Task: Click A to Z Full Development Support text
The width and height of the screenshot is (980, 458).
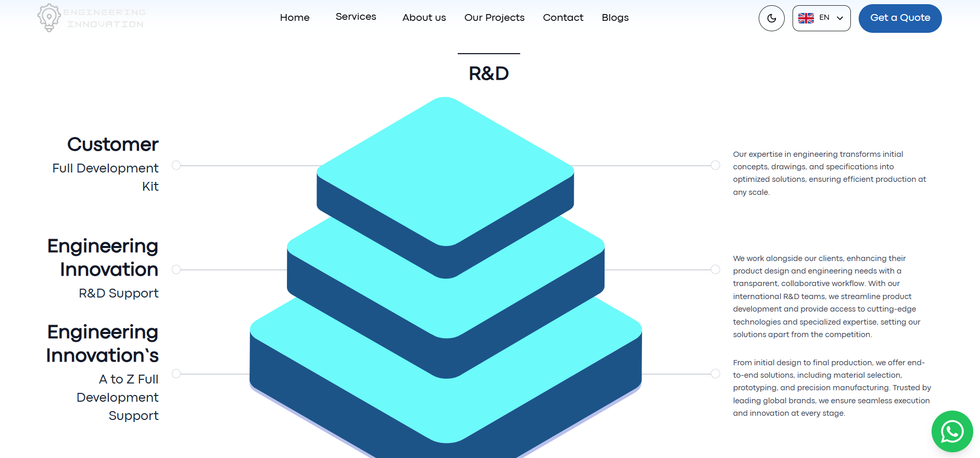Action: tap(118, 398)
